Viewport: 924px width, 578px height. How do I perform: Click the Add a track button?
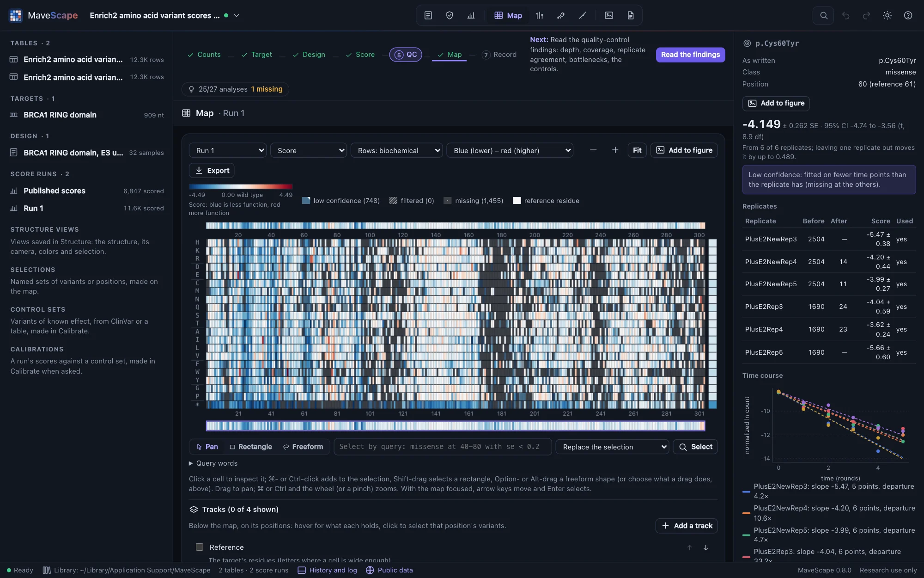tap(687, 526)
